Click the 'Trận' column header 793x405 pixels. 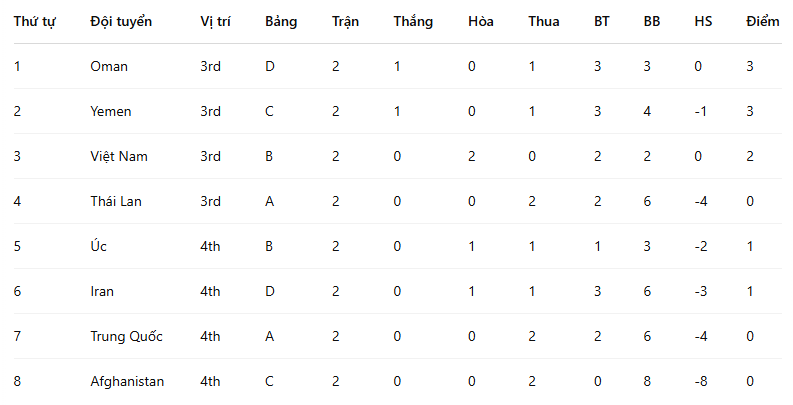click(345, 22)
